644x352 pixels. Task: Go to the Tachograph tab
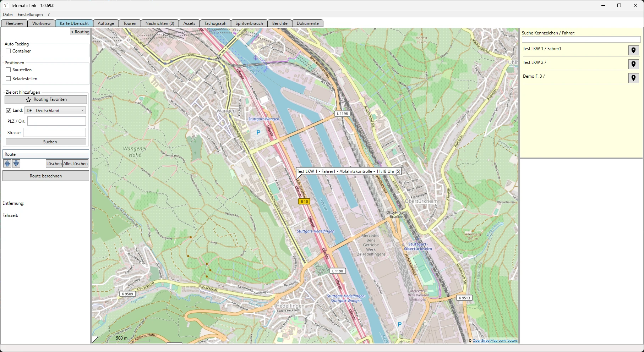215,23
